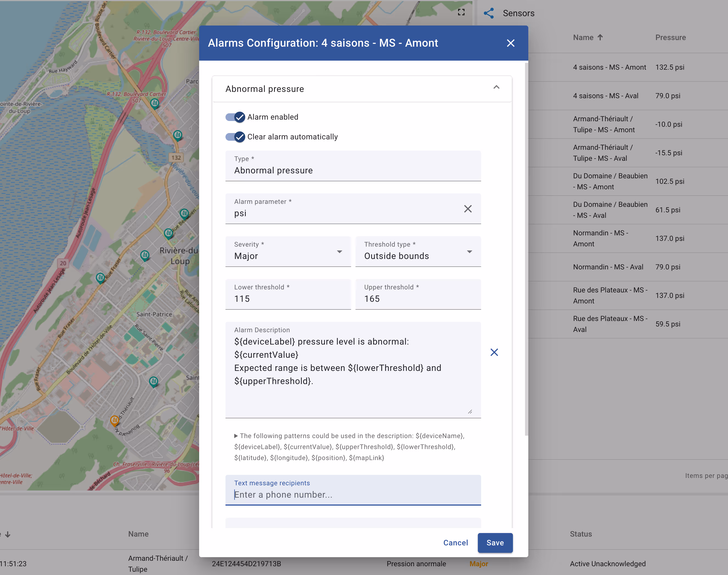Close the Alarms Configuration dialog
The image size is (728, 575).
pyautogui.click(x=510, y=43)
